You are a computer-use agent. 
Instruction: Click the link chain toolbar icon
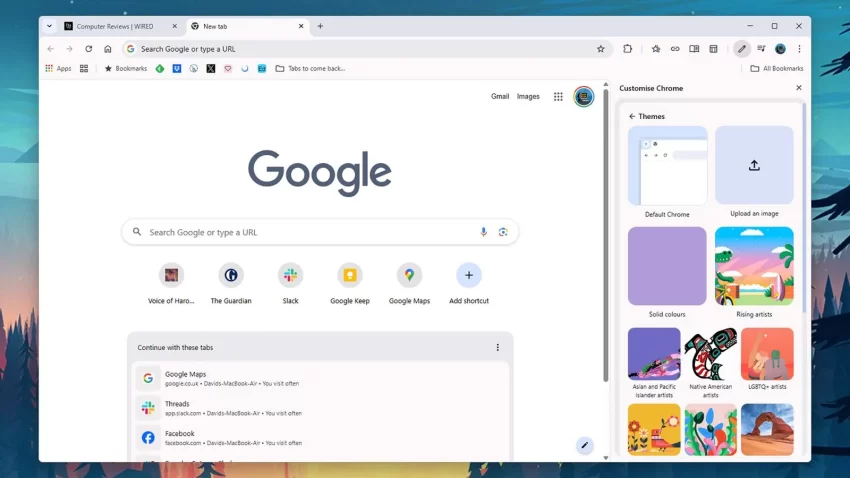point(675,49)
